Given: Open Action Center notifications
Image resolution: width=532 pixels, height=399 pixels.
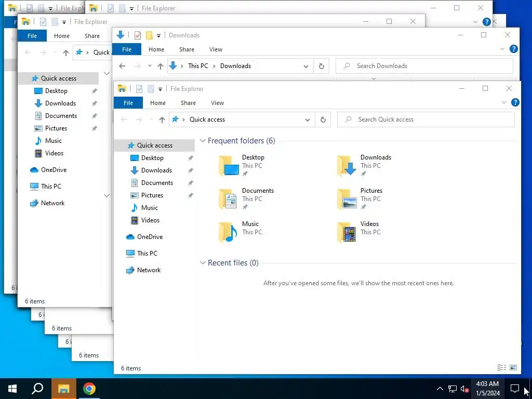Looking at the screenshot, I should pyautogui.click(x=515, y=389).
